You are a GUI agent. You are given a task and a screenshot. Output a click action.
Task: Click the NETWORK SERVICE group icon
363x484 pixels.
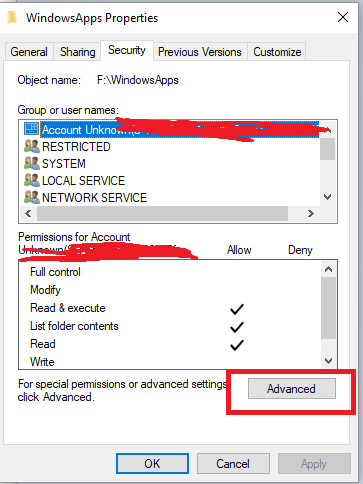point(32,198)
